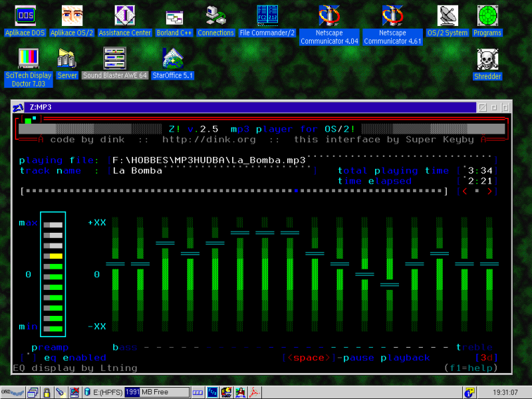532x399 pixels.
Task: Click the blue marker on song progress bar
Action: [x=296, y=191]
